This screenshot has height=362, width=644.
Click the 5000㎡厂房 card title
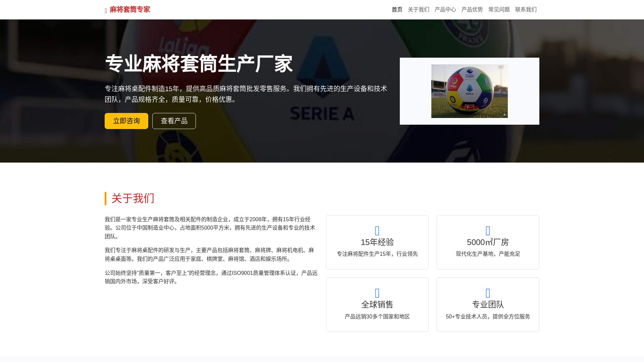pyautogui.click(x=488, y=242)
